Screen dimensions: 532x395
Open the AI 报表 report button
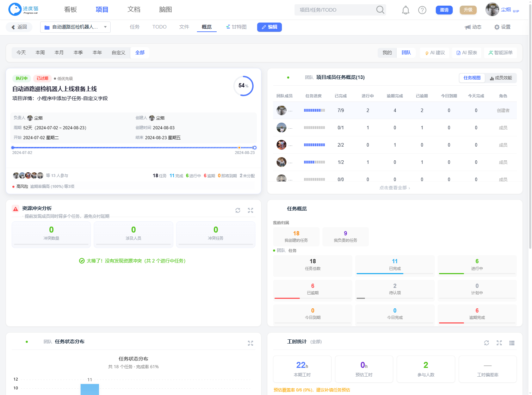tap(466, 53)
